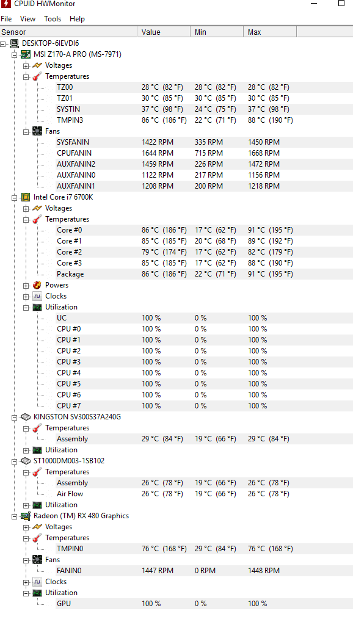Open the View menu
This screenshot has width=353, height=644.
[x=27, y=19]
